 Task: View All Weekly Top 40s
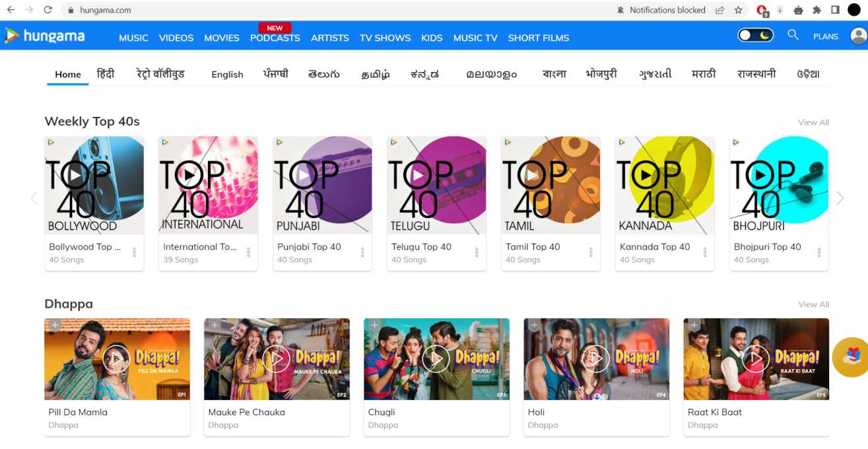[x=813, y=122]
